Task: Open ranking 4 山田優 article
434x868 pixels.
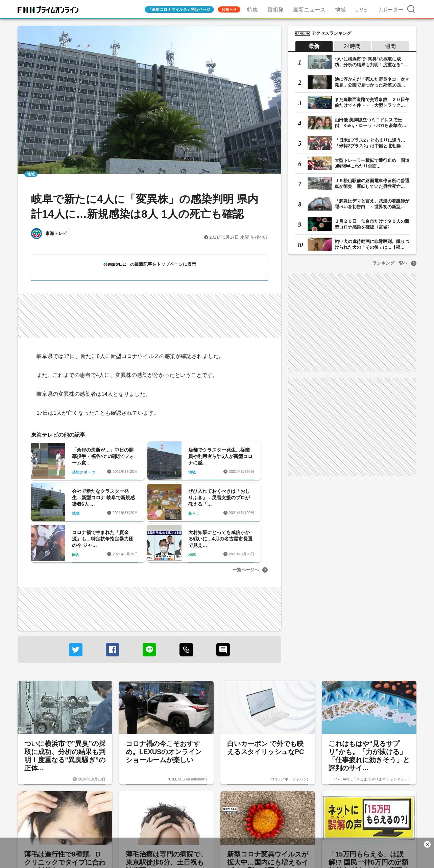Action: click(352, 123)
